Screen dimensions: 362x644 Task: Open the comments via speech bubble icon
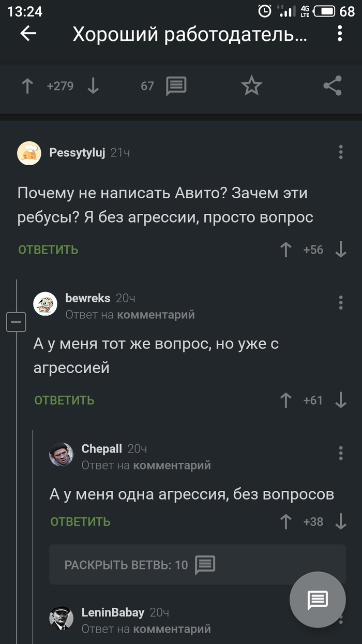[176, 86]
